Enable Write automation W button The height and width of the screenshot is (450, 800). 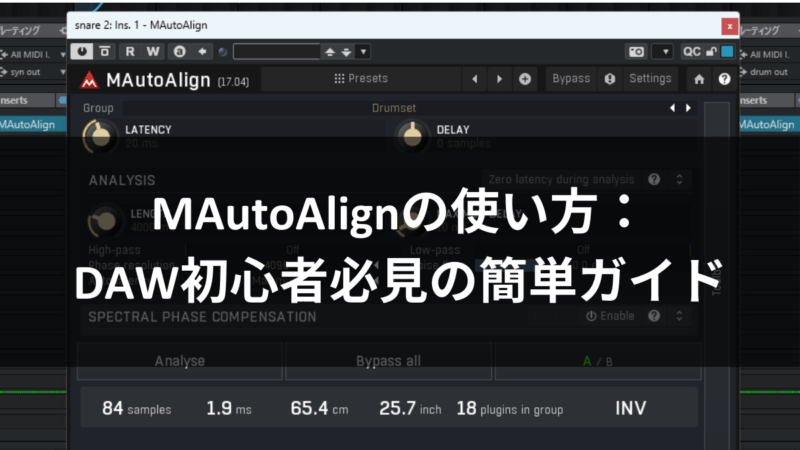tap(153, 52)
